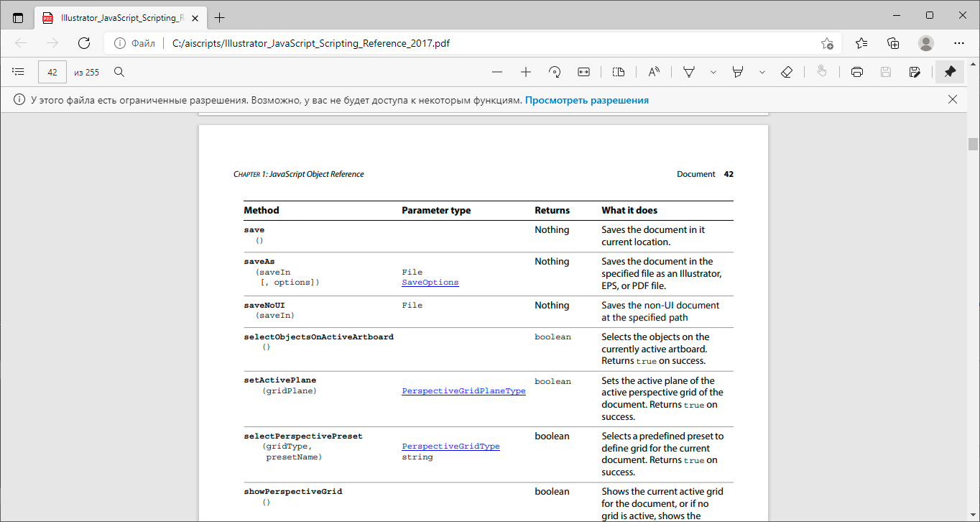
Task: Zoom out using the minus icon
Action: tap(497, 72)
